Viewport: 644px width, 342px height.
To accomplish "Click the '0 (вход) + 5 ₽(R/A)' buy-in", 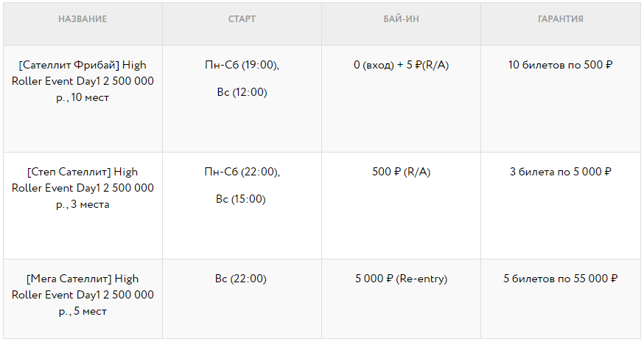I will click(402, 65).
